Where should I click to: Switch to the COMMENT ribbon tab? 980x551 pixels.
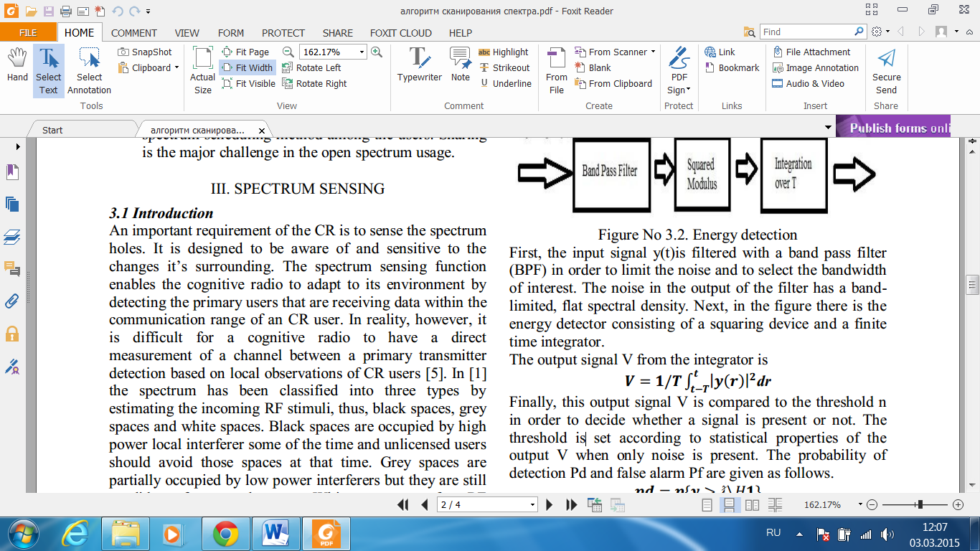click(x=133, y=33)
